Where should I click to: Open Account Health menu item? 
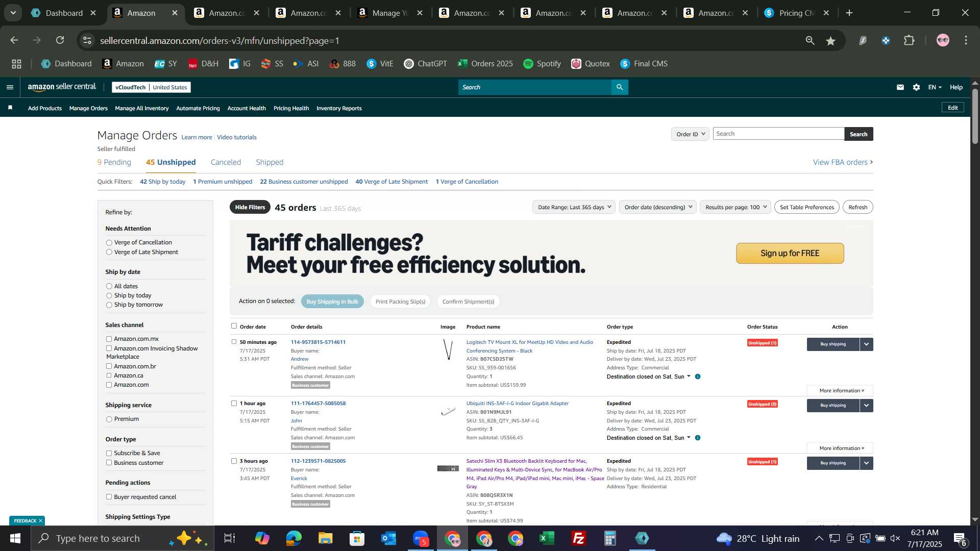point(247,108)
